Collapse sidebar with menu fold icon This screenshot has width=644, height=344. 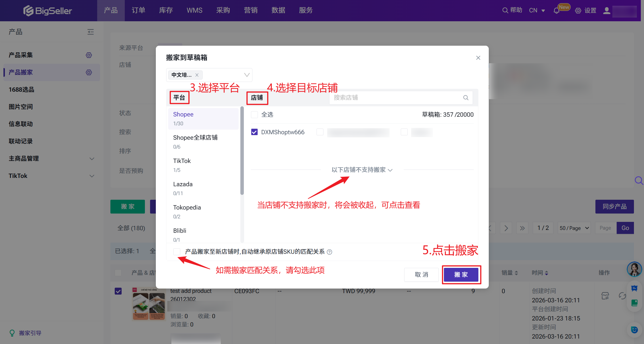[91, 32]
